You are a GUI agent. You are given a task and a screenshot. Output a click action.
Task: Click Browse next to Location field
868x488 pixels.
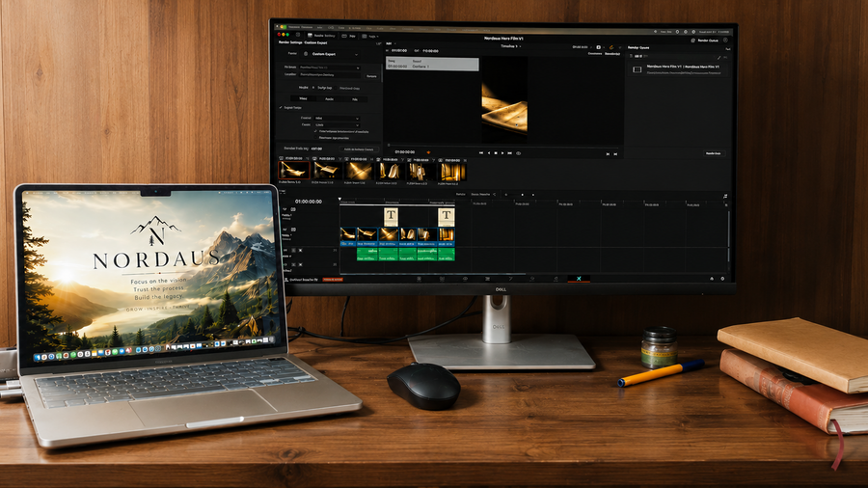371,76
